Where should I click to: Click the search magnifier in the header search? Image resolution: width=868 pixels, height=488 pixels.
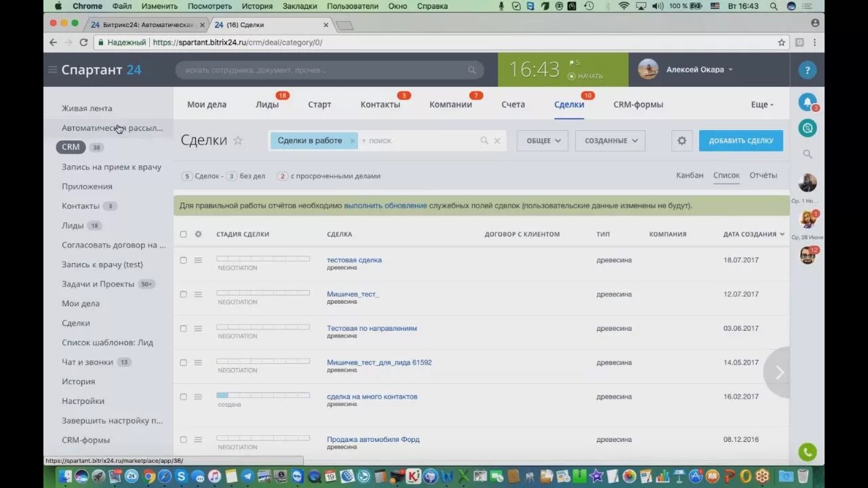[472, 70]
